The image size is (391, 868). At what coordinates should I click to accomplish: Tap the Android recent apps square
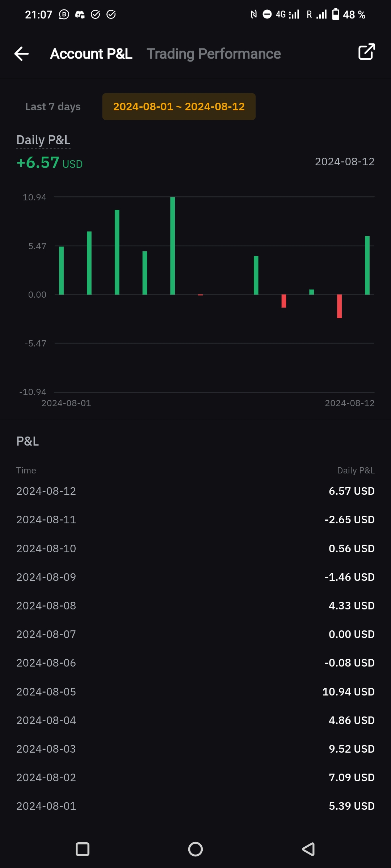[x=83, y=849]
